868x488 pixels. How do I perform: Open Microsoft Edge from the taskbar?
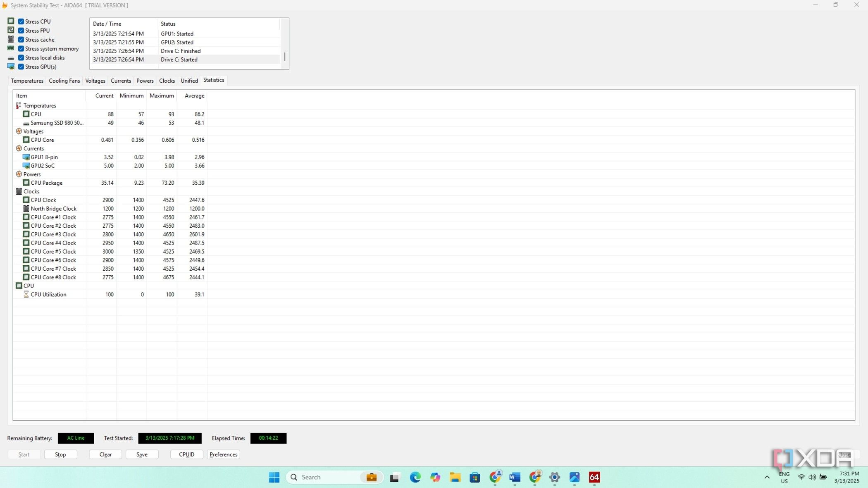[x=415, y=477]
